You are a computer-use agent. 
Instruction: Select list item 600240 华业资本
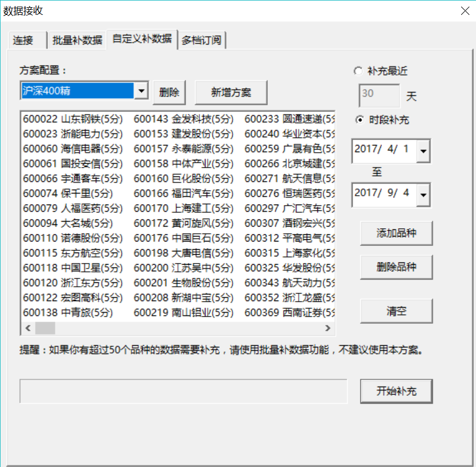[290, 133]
